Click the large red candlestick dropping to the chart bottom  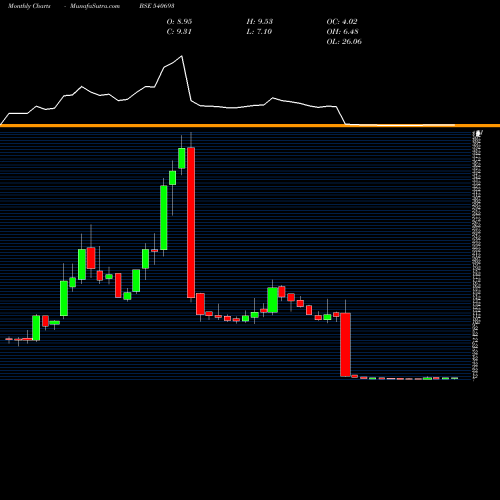pyautogui.click(x=345, y=345)
